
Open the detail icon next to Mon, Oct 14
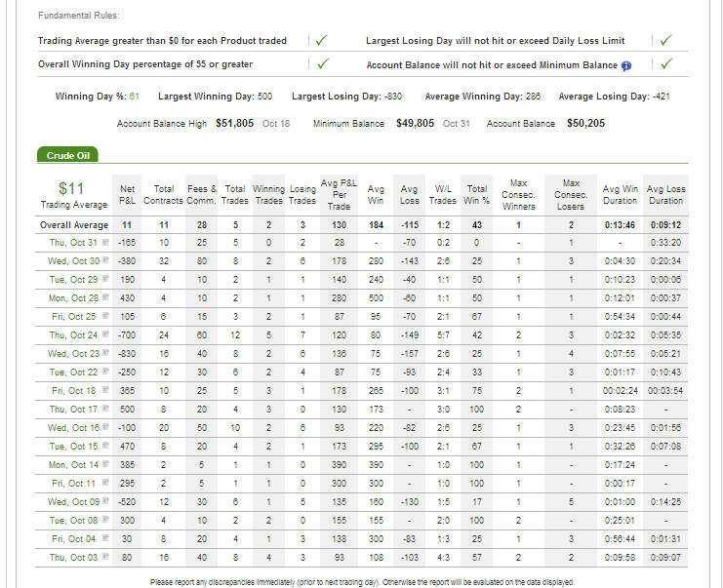(105, 464)
